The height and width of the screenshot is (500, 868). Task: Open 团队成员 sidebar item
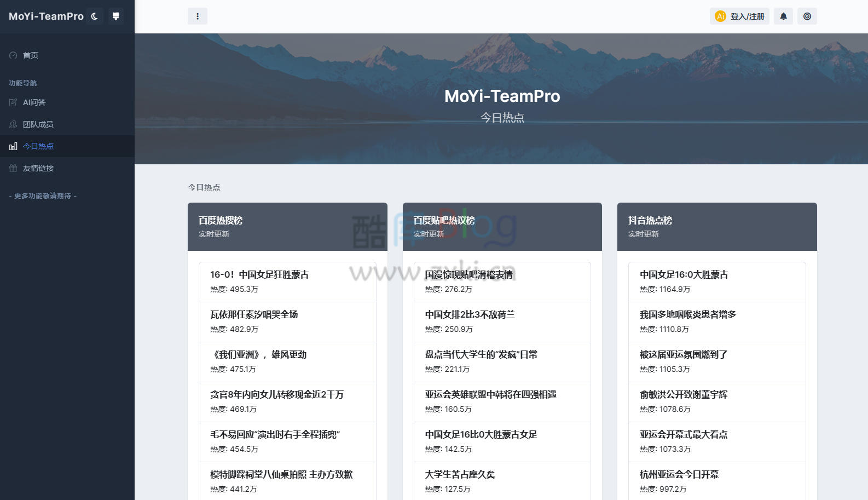[x=67, y=124]
